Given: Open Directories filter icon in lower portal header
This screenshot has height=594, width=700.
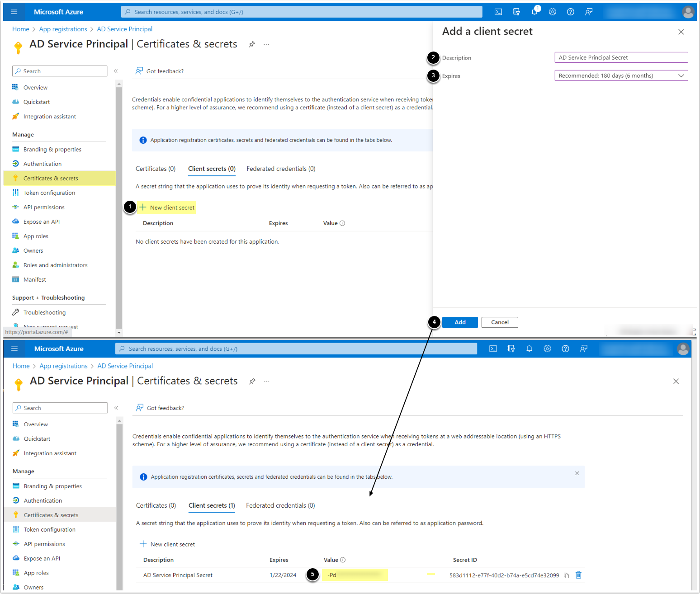Looking at the screenshot, I should click(x=511, y=349).
